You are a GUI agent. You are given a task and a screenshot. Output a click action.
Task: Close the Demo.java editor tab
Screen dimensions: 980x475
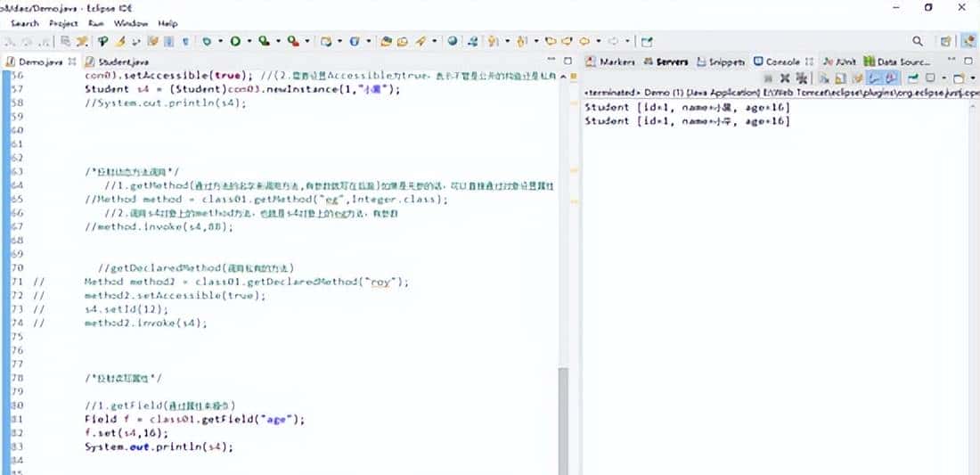click(x=72, y=61)
